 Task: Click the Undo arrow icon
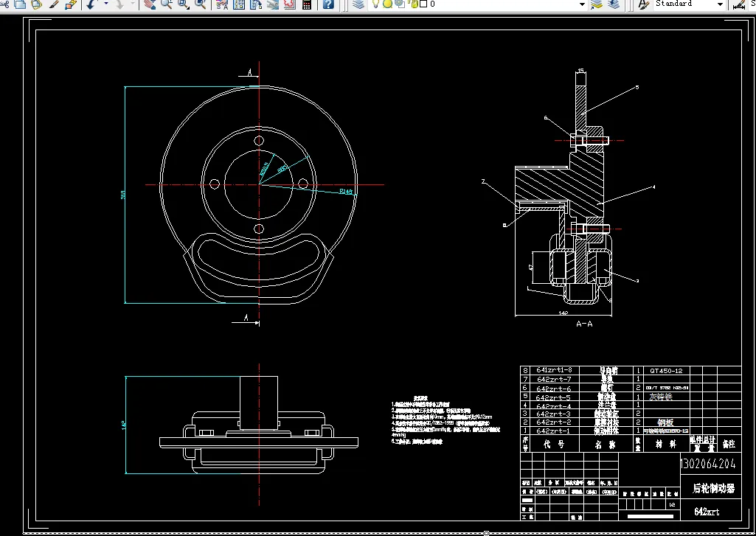91,4
